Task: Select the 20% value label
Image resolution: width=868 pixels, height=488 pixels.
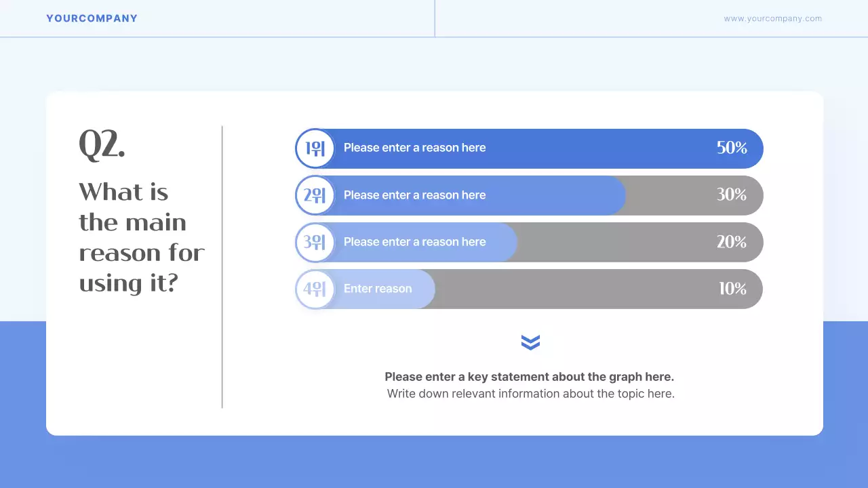Action: [731, 242]
